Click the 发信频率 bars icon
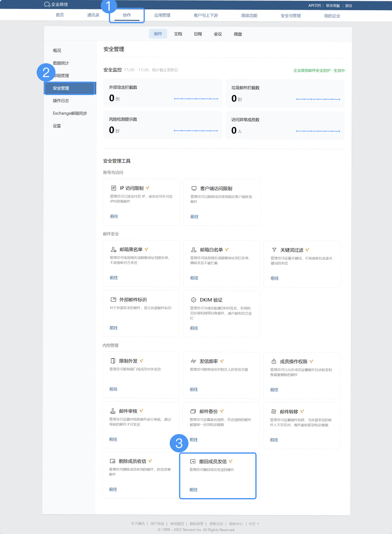The width and height of the screenshot is (392, 534). click(x=193, y=361)
